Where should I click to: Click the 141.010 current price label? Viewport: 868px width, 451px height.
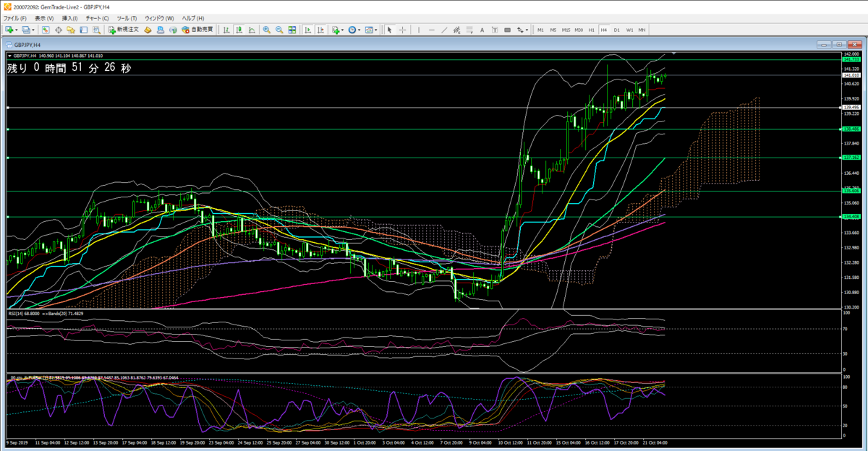point(851,75)
